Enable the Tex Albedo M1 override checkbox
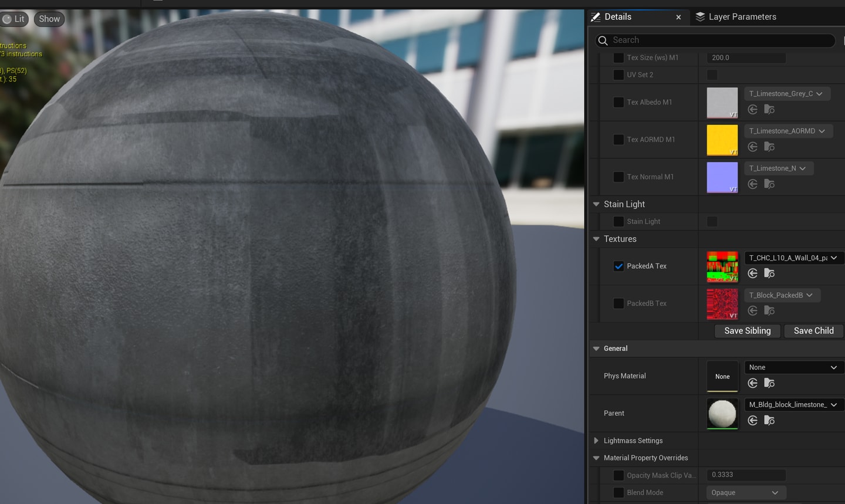 click(618, 102)
